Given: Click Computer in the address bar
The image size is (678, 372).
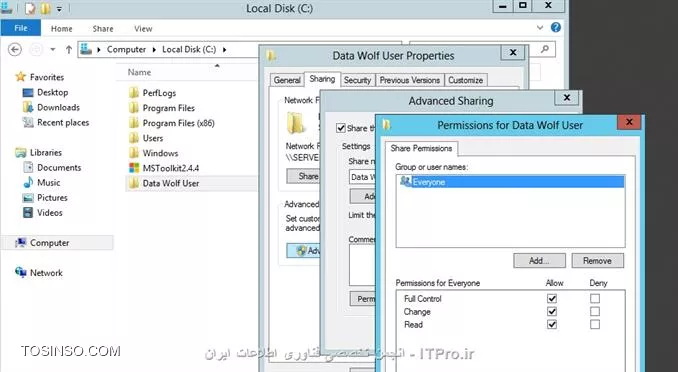Looking at the screenshot, I should [x=126, y=49].
